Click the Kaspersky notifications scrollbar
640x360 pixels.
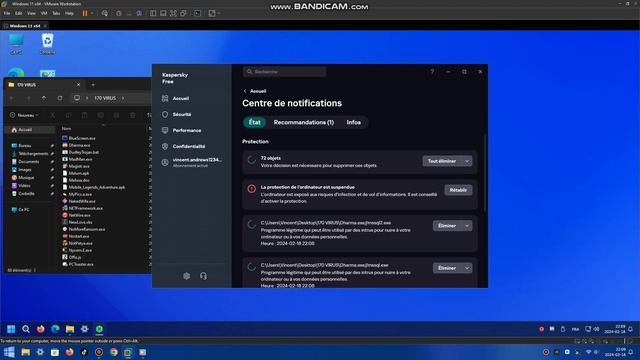pyautogui.click(x=485, y=173)
